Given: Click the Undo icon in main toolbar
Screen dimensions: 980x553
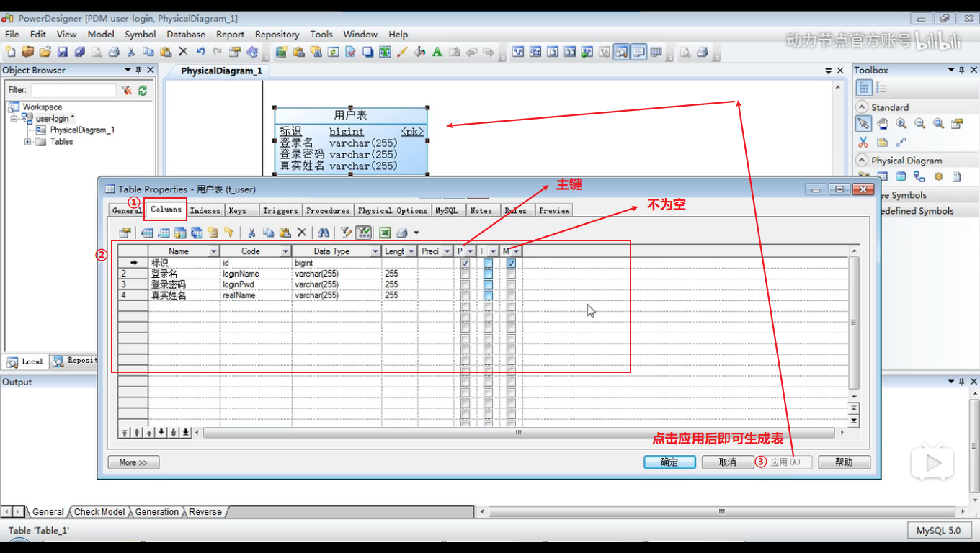Looking at the screenshot, I should 200,52.
